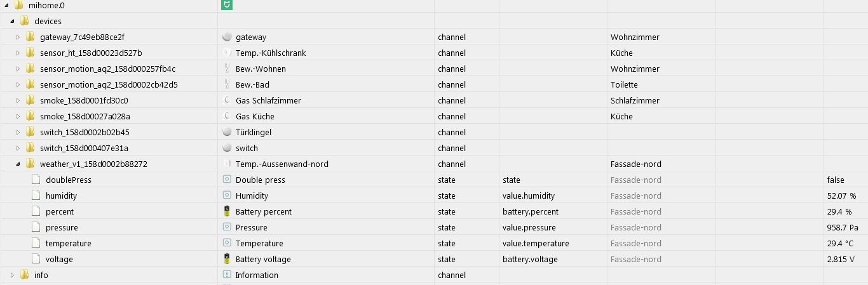Viewport: 868px width, 285px height.
Task: Collapse the weather_v1_158d0002b88272 node
Action: [18, 164]
